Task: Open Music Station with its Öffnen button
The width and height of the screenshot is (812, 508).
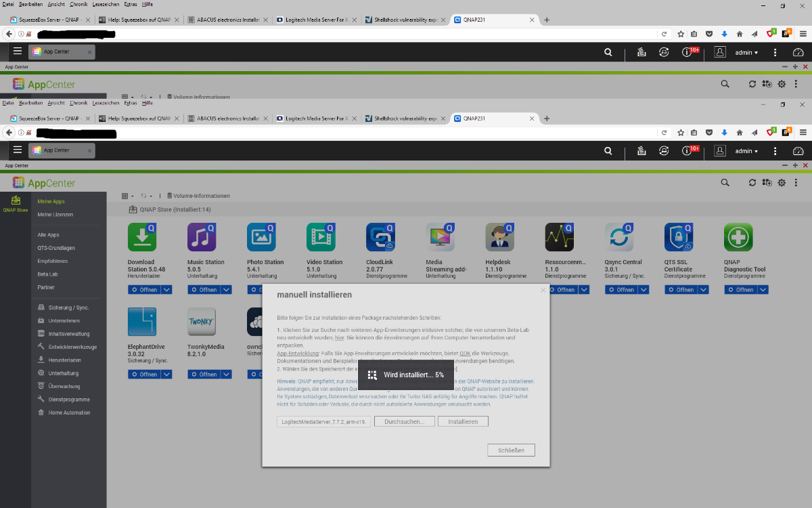Action: point(204,290)
